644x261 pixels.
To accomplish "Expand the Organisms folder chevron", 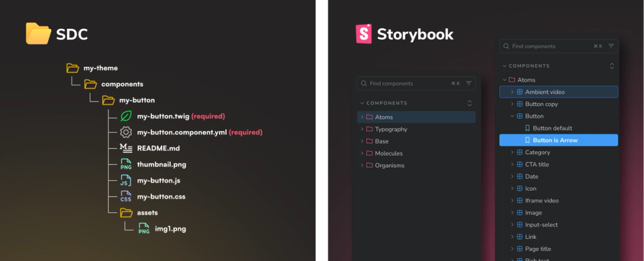I will tap(362, 165).
